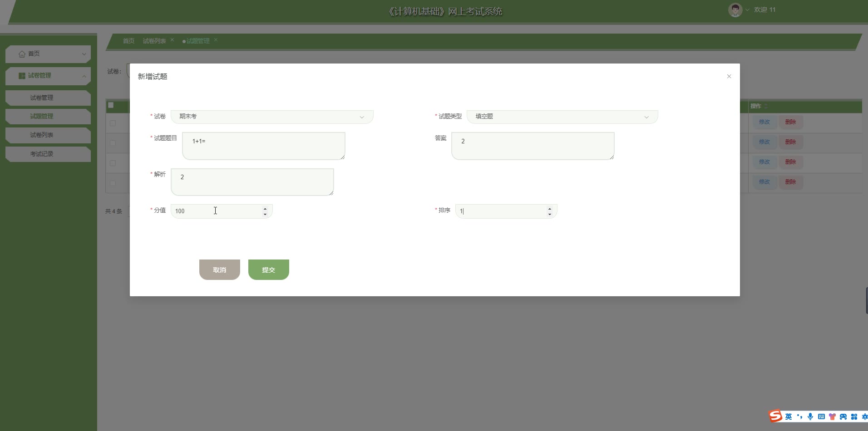Toggle the punctuation mode icon
The height and width of the screenshot is (431, 868).
click(x=799, y=416)
